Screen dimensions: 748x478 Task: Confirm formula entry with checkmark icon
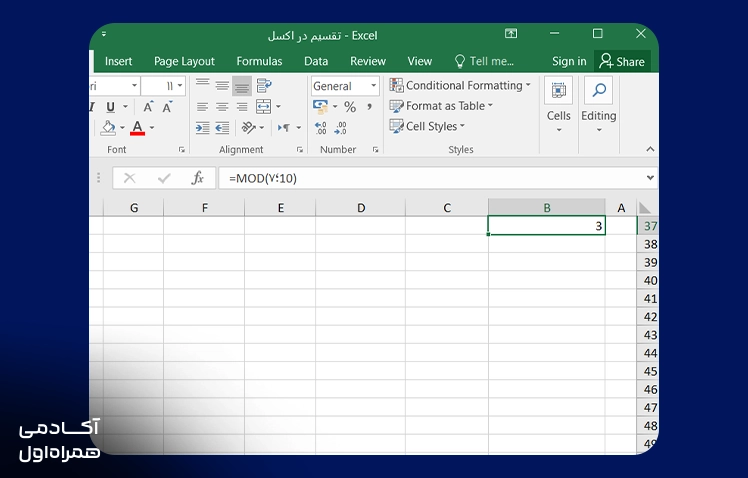click(x=164, y=178)
